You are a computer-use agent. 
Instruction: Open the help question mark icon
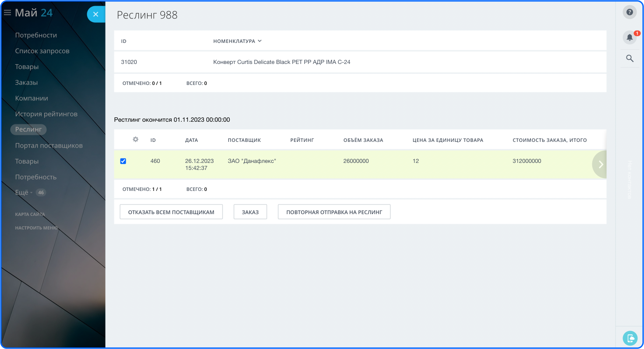tap(630, 12)
